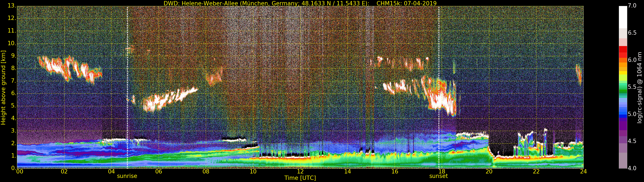Click the '10' tick label on the time axis
Viewport: 644px width, 182px height.
(253, 172)
